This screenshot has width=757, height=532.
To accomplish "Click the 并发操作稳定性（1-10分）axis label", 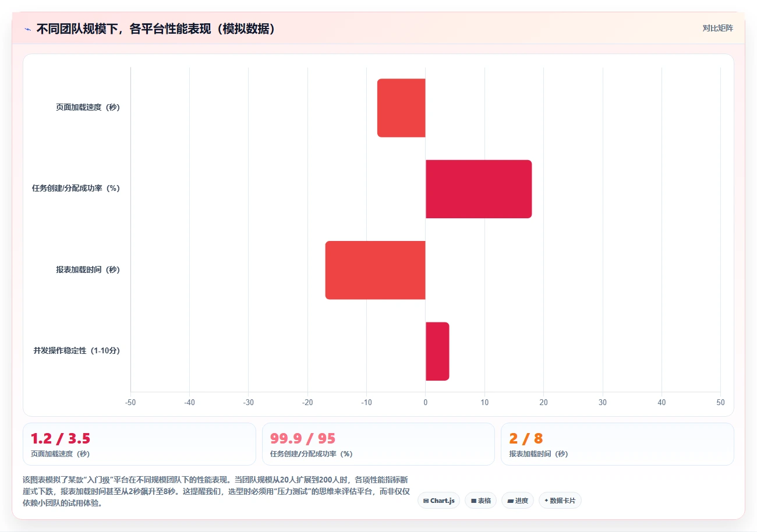I will [x=77, y=350].
